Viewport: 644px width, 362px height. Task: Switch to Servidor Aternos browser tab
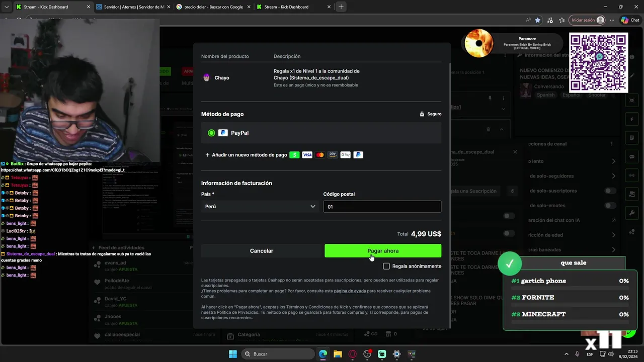tap(133, 7)
